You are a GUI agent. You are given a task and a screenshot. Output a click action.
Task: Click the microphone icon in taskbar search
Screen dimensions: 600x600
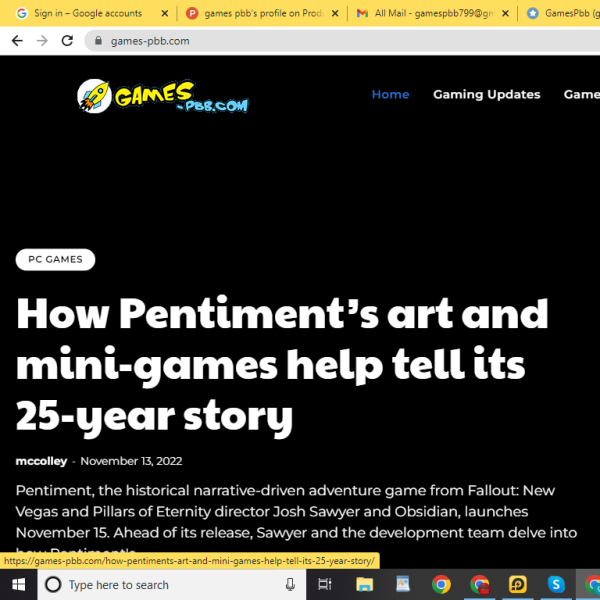(x=289, y=584)
